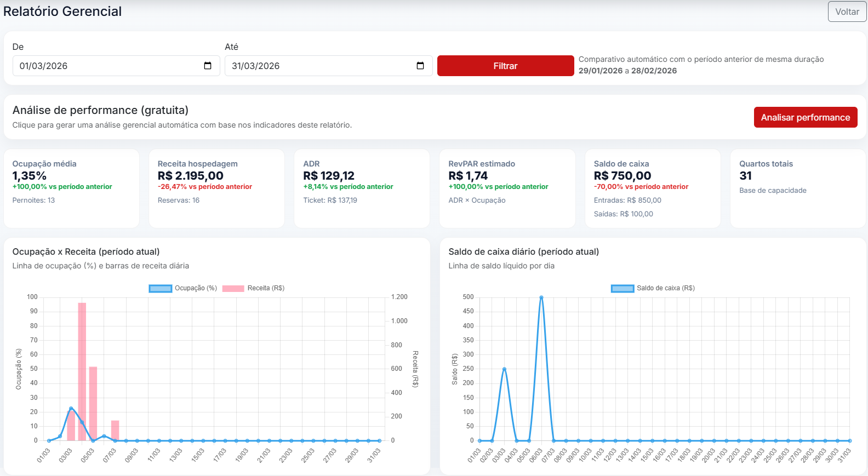Screen dimensions: 868x476
Task: Click the "Linha de saldo líquido por dia" subtitle
Action: (x=501, y=266)
